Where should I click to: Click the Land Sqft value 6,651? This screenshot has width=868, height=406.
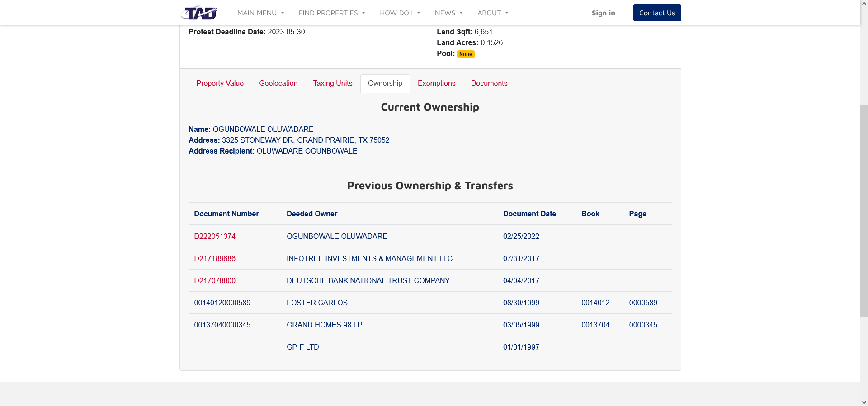tap(483, 32)
